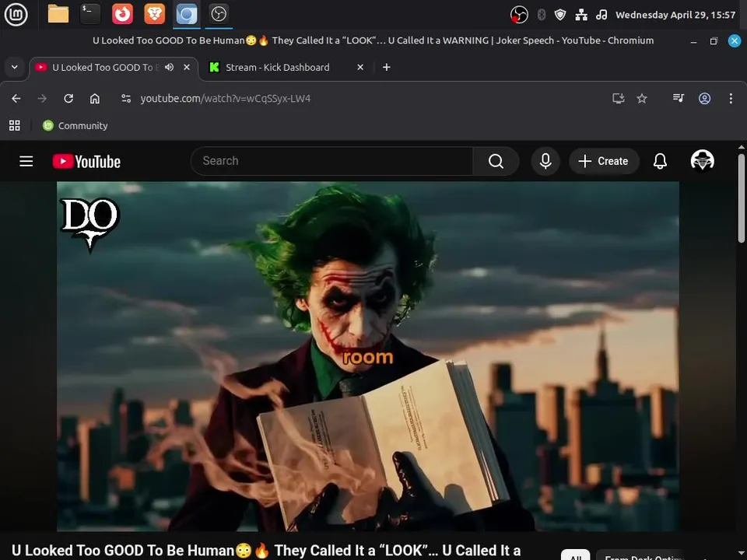
Task: Open the Chromium profile icon
Action: pyautogui.click(x=705, y=98)
